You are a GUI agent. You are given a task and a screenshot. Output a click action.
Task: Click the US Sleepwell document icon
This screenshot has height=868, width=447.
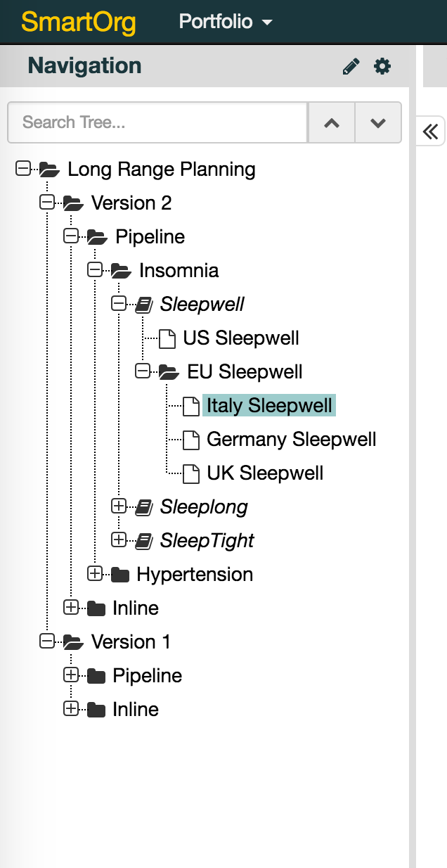[x=167, y=338]
